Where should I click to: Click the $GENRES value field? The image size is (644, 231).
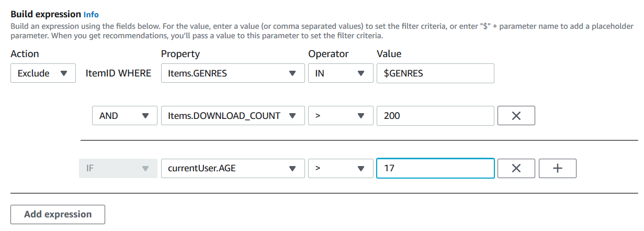coord(435,73)
